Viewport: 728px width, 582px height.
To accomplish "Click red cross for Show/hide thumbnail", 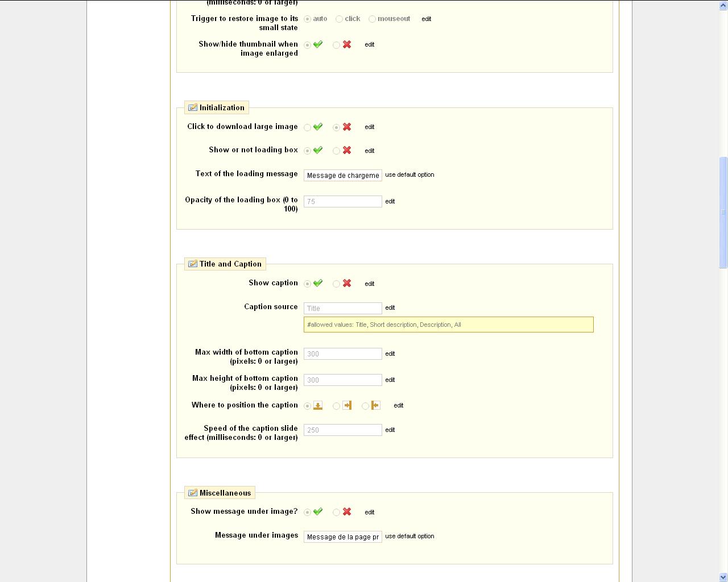I will coord(347,44).
